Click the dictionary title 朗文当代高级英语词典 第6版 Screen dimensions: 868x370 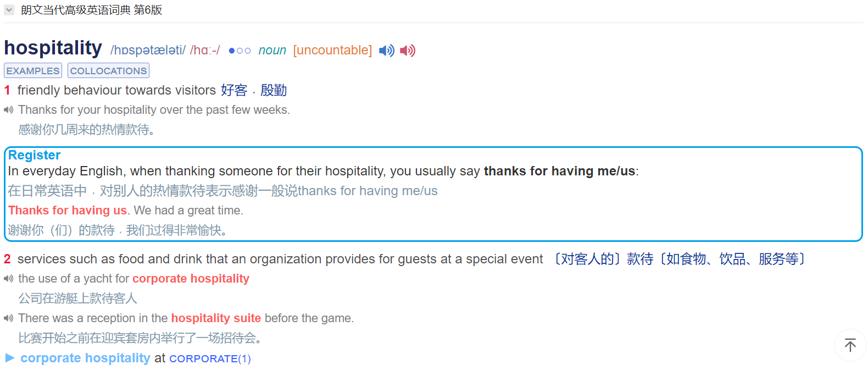(x=91, y=10)
